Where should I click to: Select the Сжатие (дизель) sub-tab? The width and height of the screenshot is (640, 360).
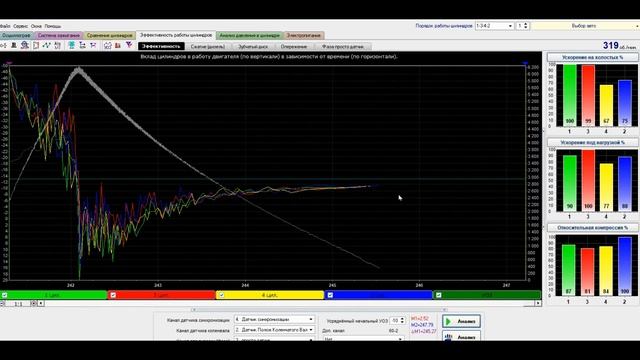208,47
